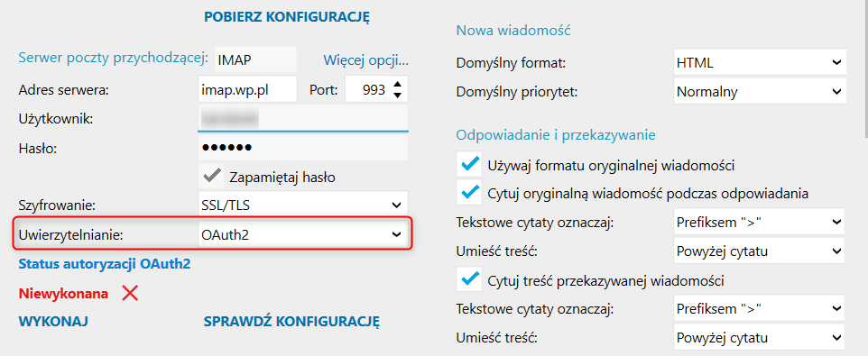Increase the port number with up arrow
This screenshot has width=868, height=356.
[397, 85]
